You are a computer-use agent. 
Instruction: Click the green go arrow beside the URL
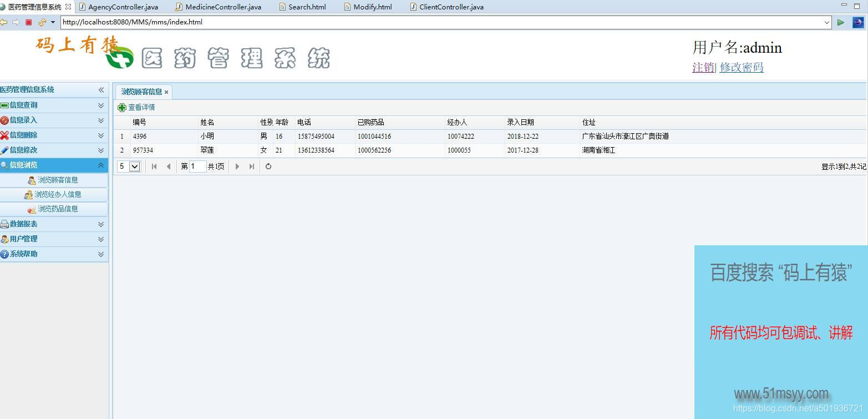tap(841, 22)
